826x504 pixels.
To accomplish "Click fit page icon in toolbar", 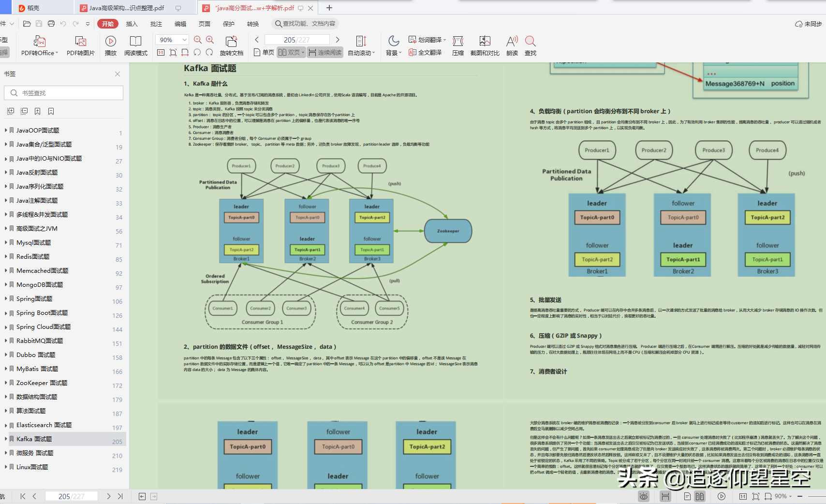I will point(173,52).
